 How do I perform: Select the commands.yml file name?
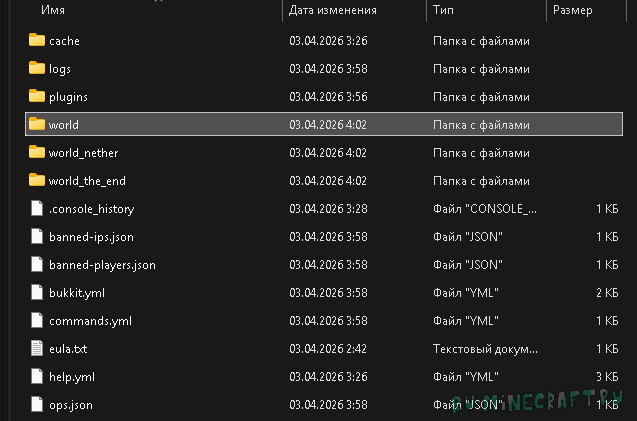90,321
